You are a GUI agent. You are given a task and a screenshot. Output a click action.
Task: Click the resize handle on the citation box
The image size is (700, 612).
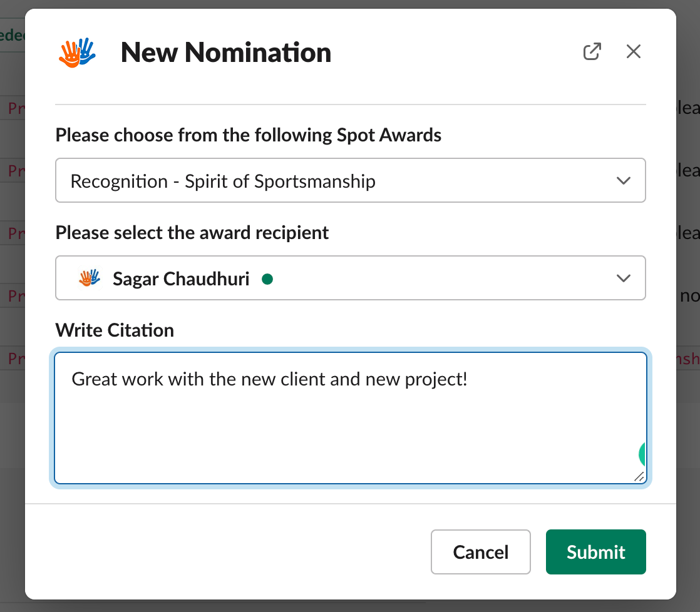[x=639, y=478]
